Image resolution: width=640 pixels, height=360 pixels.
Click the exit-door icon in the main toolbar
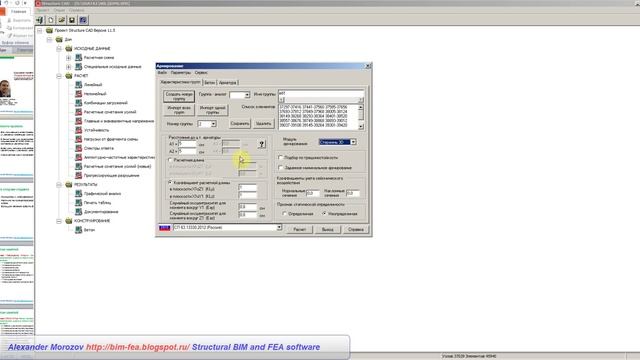pos(40,20)
